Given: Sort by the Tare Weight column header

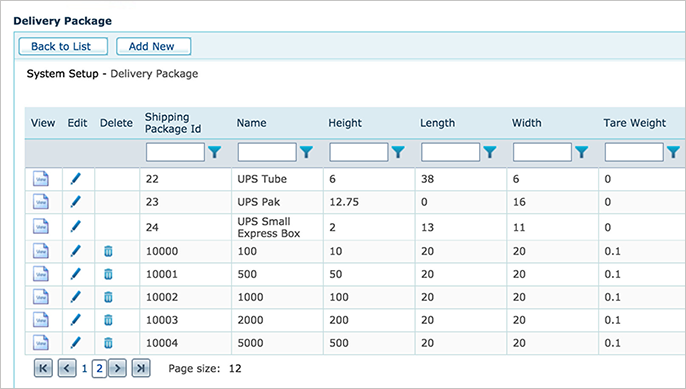Looking at the screenshot, I should [634, 123].
